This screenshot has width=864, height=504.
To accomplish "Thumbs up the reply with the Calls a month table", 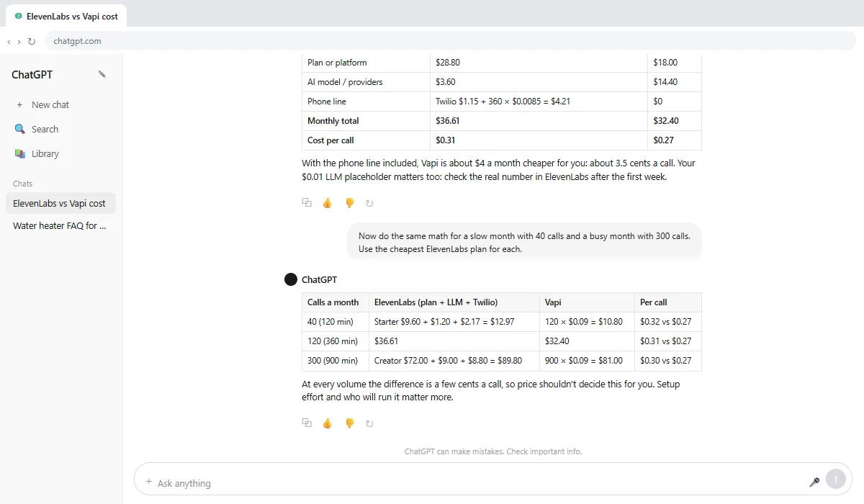I will (328, 423).
